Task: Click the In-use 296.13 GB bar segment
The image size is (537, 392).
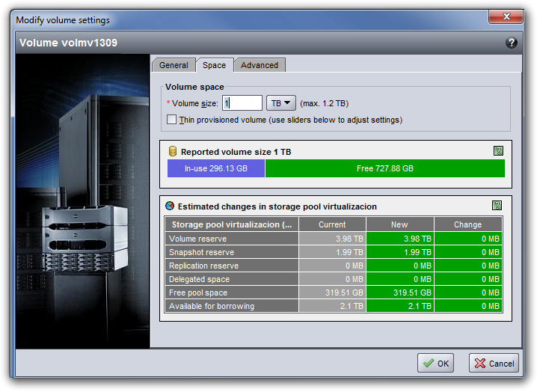Action: (x=216, y=169)
